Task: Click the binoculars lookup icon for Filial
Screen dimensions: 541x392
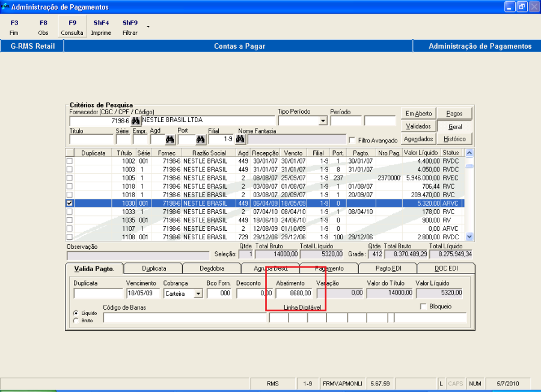Action: click(240, 139)
